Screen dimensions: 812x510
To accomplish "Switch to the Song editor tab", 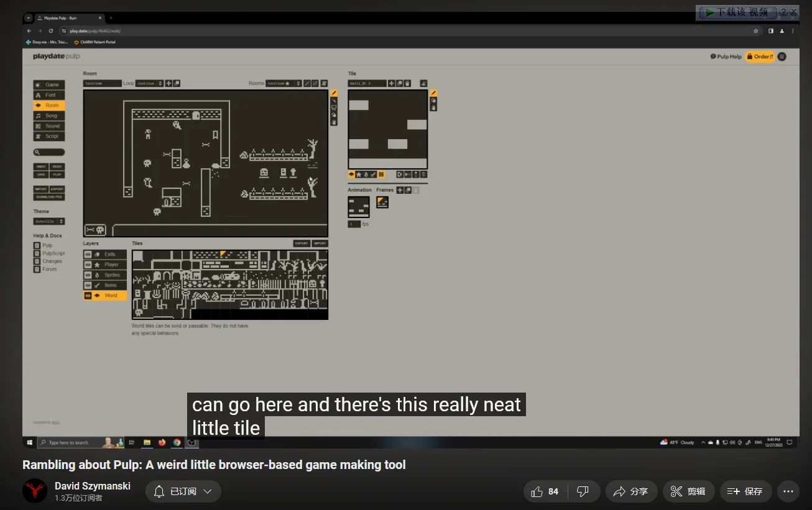I will click(49, 116).
